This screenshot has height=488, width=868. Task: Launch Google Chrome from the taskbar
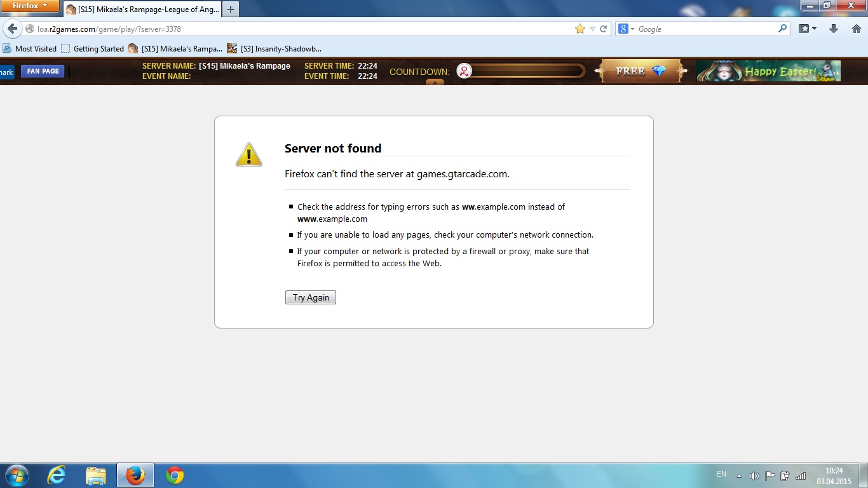click(175, 475)
